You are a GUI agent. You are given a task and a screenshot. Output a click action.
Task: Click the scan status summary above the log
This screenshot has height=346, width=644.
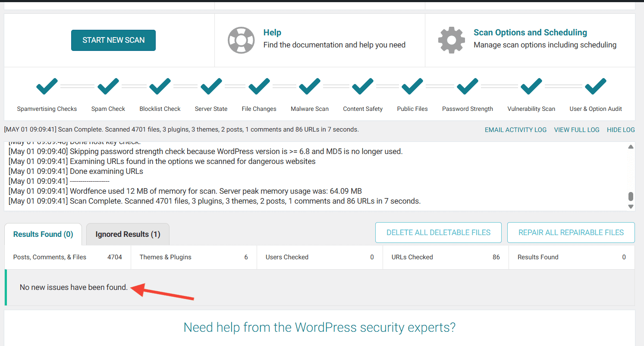181,129
